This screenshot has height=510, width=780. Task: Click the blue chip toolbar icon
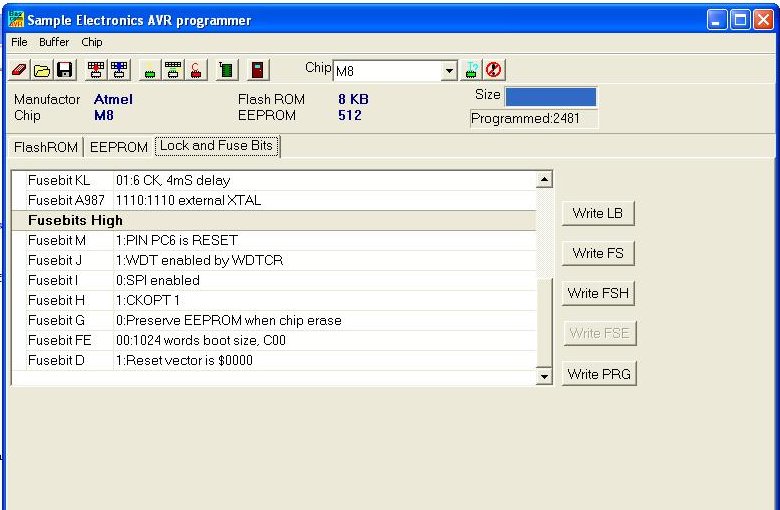pos(118,70)
